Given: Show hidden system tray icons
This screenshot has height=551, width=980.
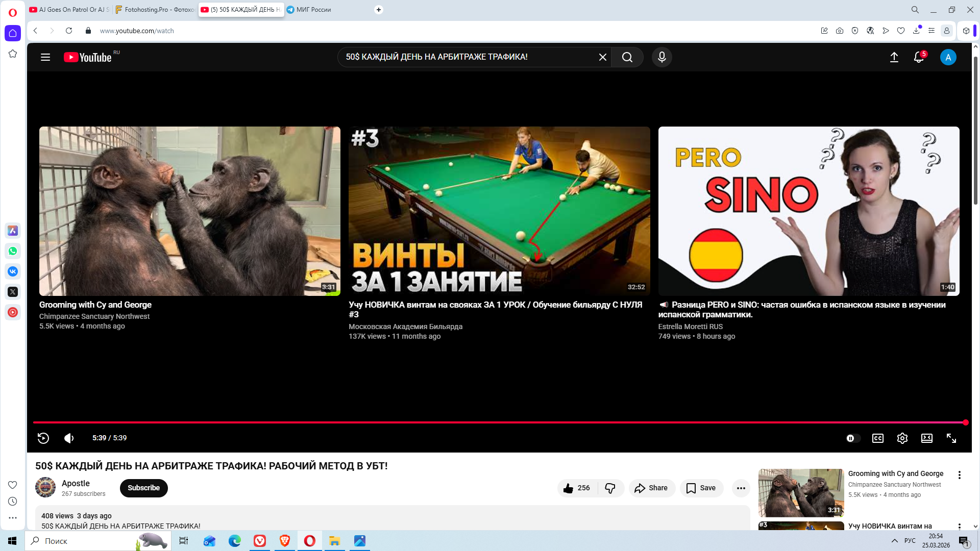Looking at the screenshot, I should 894,541.
